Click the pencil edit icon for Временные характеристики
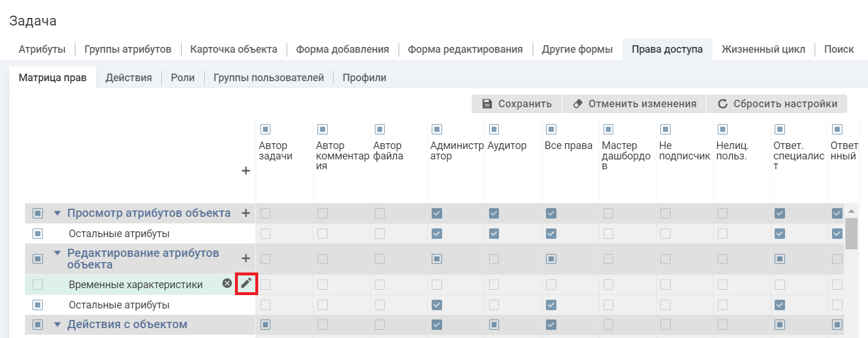 [247, 284]
